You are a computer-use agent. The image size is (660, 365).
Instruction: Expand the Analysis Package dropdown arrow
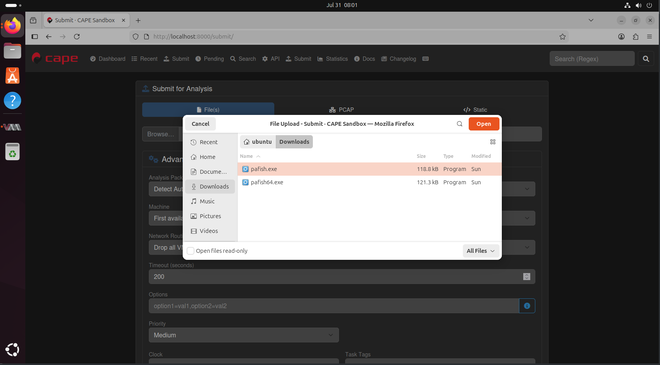[x=527, y=189]
